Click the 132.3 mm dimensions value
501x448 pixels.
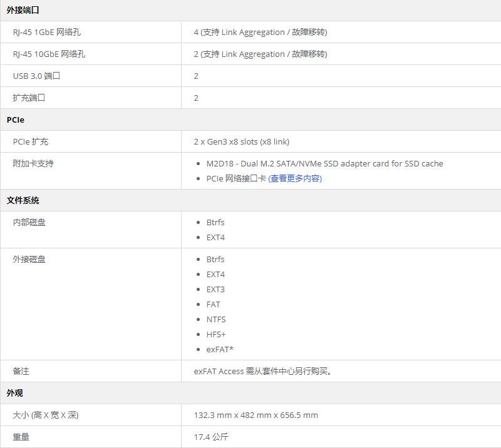[x=256, y=415]
